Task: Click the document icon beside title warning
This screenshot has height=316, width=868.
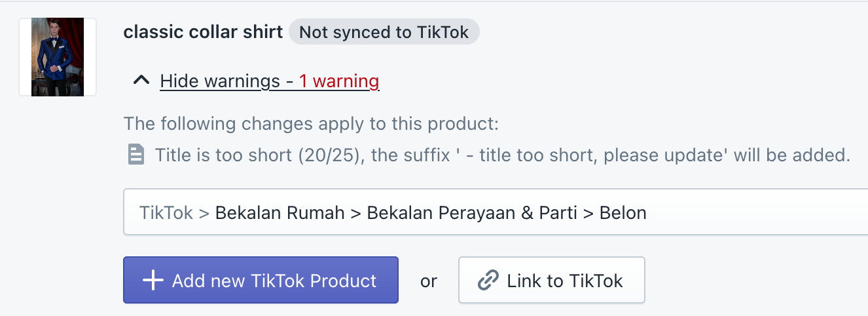Action: 136,155
